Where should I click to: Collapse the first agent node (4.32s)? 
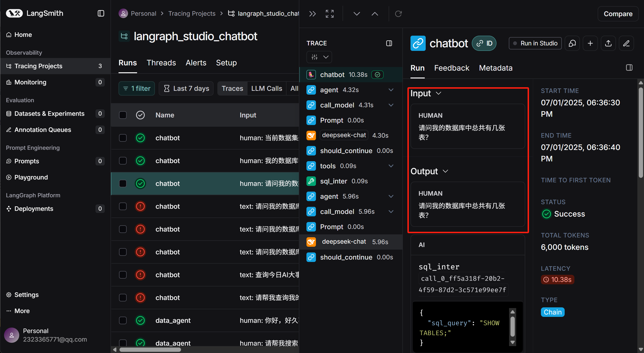coord(391,90)
